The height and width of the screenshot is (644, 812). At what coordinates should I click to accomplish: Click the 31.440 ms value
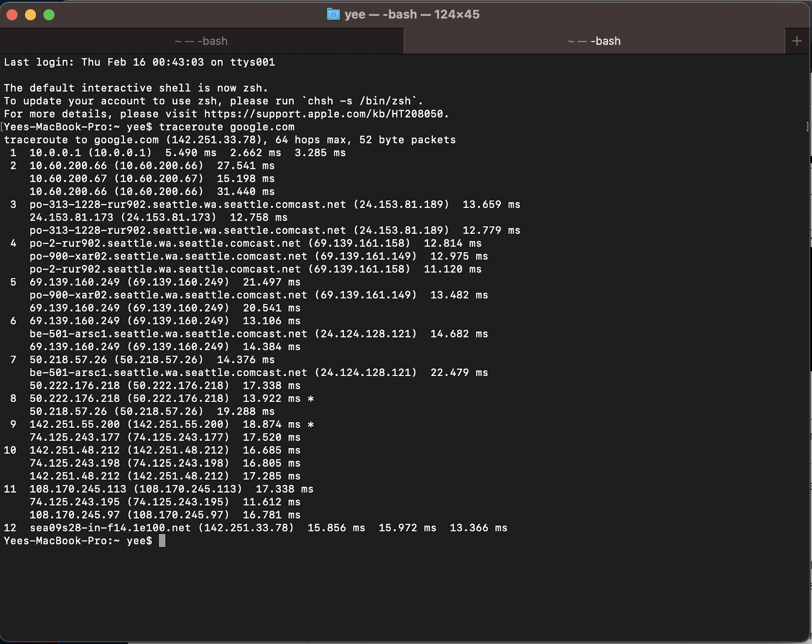[x=246, y=192]
